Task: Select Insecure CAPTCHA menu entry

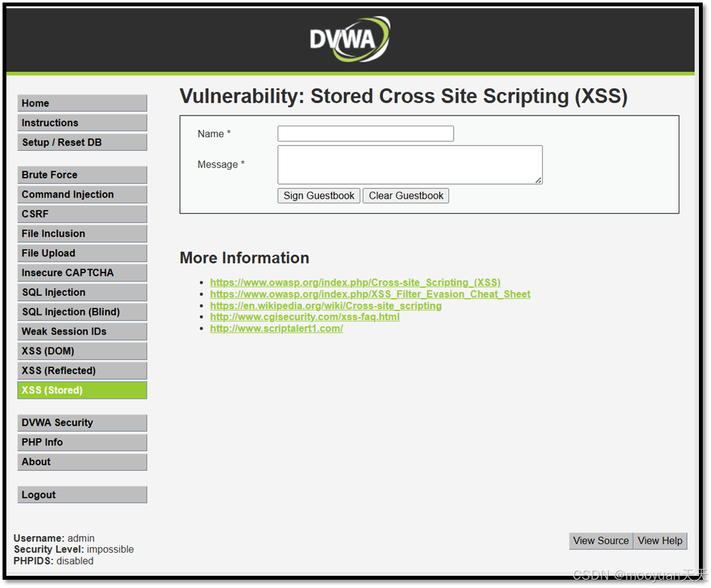Action: 82,272
